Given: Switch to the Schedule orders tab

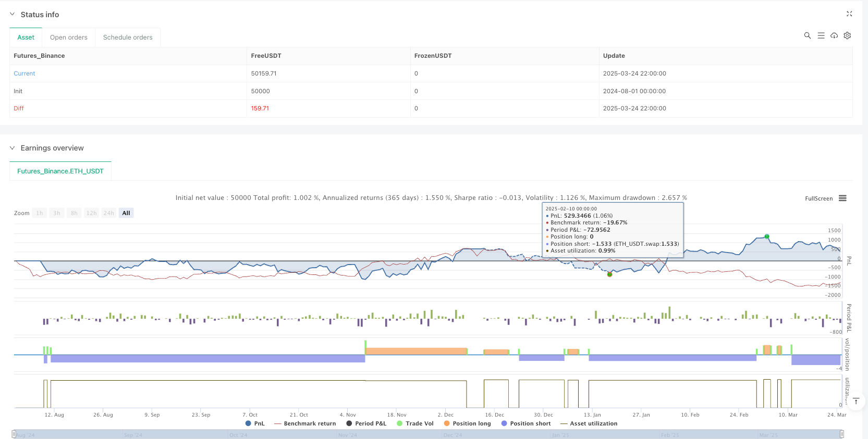Looking at the screenshot, I should tap(128, 37).
